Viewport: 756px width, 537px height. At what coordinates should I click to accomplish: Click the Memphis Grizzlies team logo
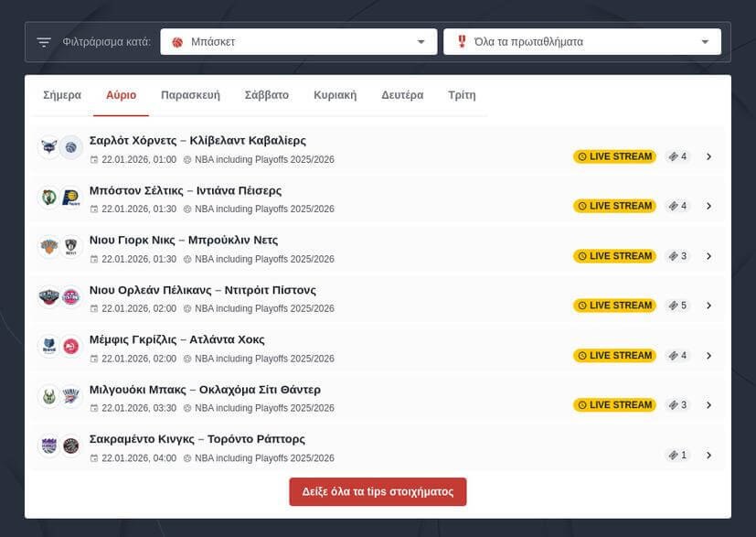[x=48, y=346]
